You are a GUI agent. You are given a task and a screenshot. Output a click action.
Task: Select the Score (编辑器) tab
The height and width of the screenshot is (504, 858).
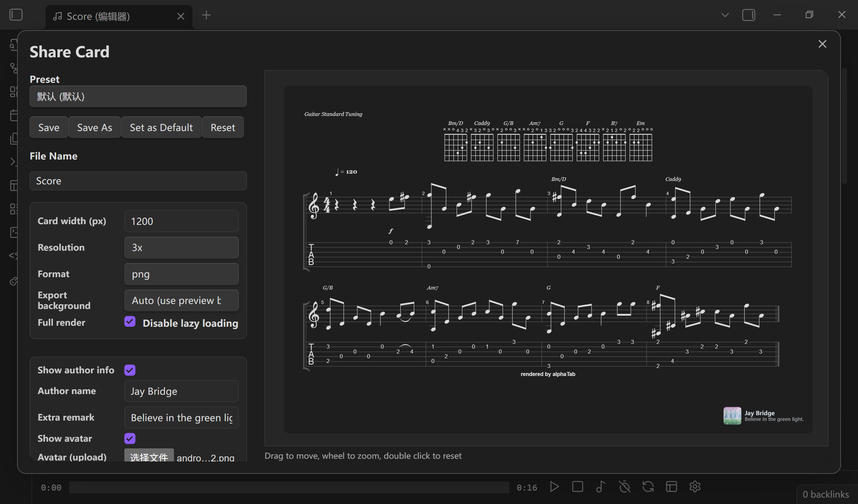coord(119,17)
